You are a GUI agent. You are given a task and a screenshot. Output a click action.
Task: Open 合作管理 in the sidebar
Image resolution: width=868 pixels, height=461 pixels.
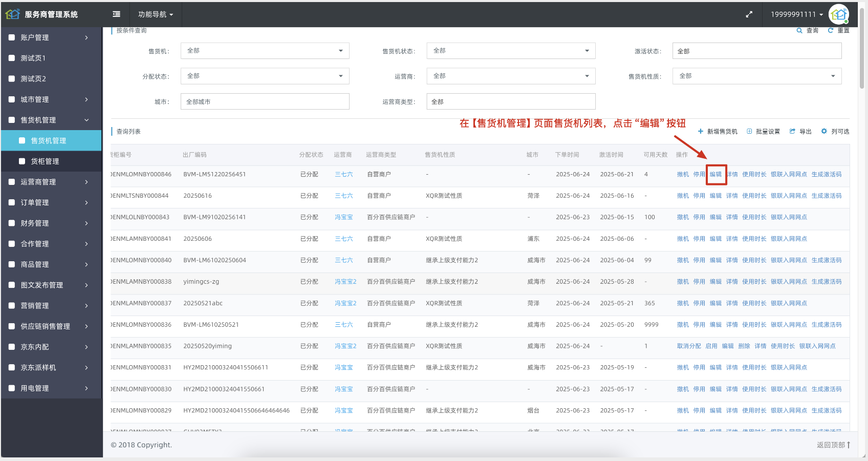tap(51, 244)
